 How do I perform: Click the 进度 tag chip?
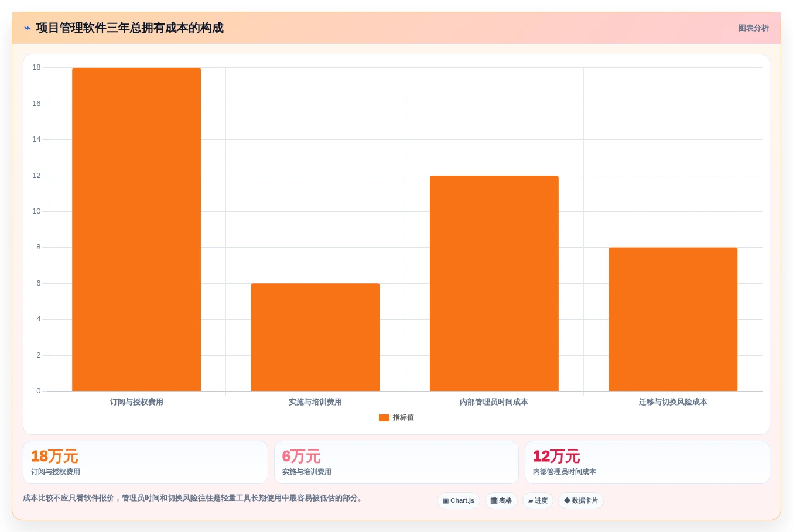pyautogui.click(x=538, y=501)
